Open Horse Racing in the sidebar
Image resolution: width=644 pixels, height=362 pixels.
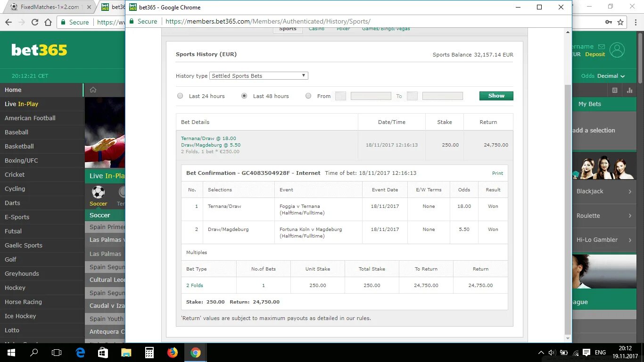(x=42, y=302)
